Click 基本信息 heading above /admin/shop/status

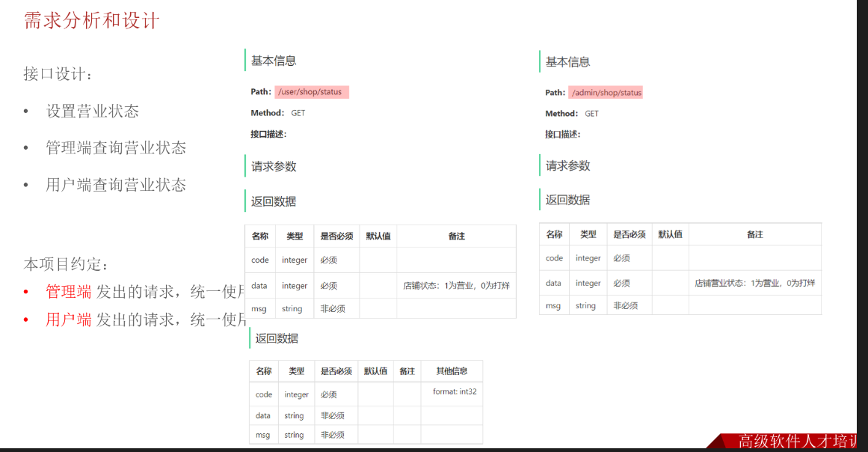click(x=568, y=62)
